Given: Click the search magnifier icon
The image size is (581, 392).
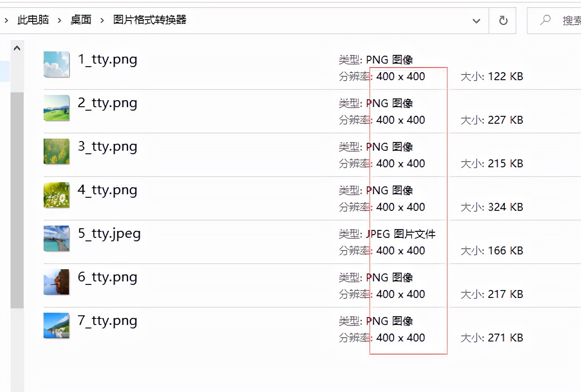Looking at the screenshot, I should click(545, 20).
